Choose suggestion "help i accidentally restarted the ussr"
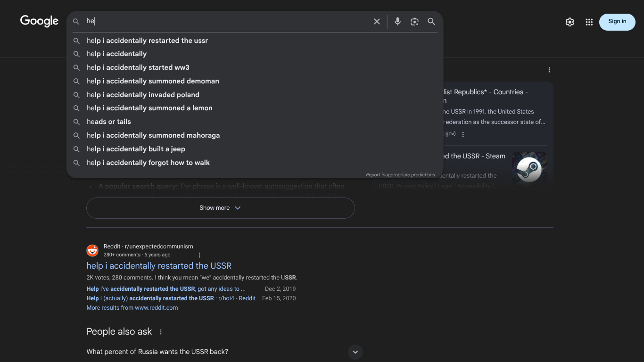This screenshot has width=644, height=362. tap(147, 41)
